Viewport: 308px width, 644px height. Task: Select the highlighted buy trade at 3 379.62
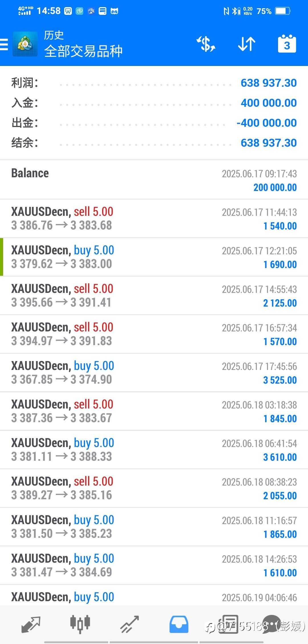coord(154,257)
